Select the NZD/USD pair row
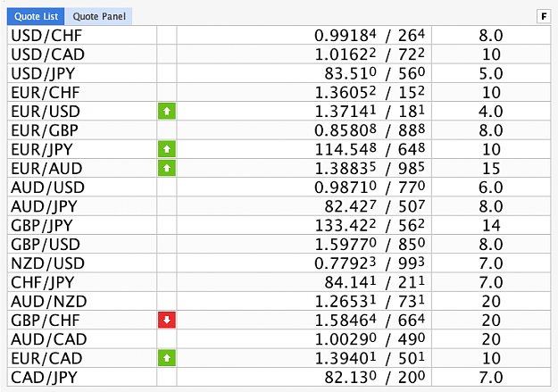 click(x=279, y=263)
